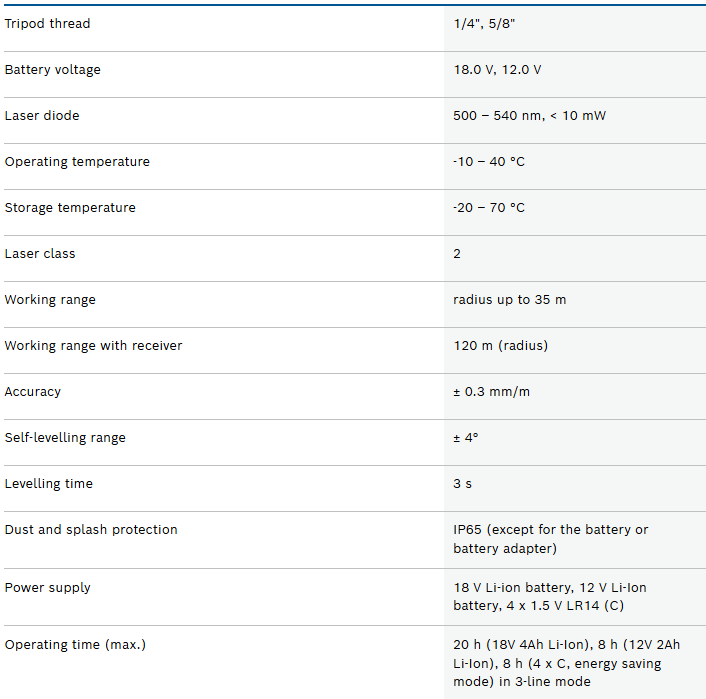Select the "radius up to 35 m" value
This screenshot has height=699, width=706.
point(509,300)
